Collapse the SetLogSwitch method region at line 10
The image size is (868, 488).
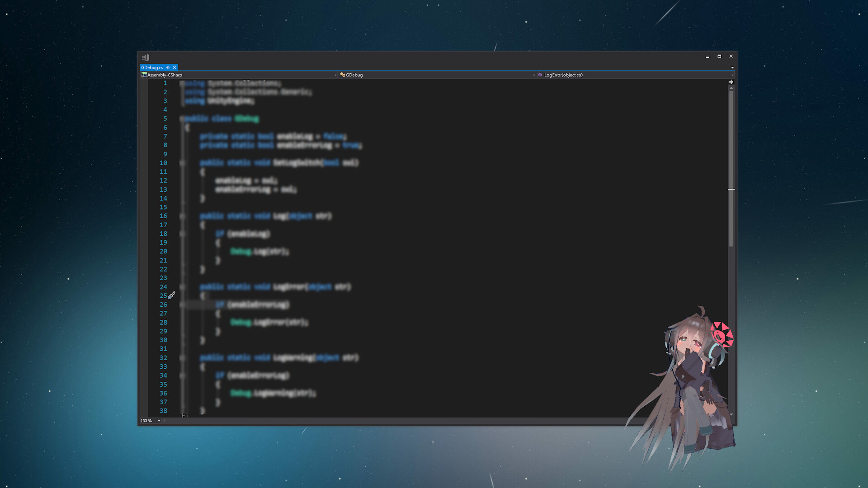click(x=183, y=163)
